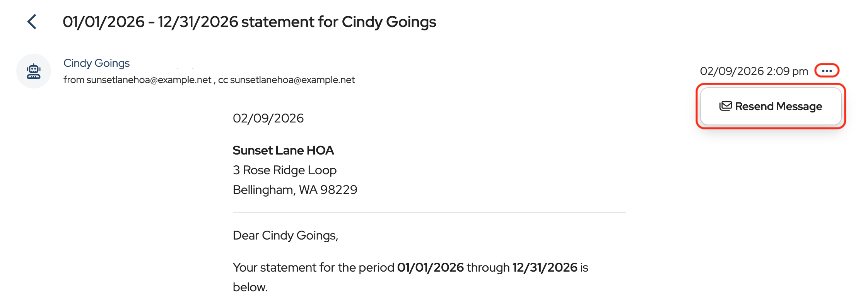
Task: Click the envelope icon in Resend Message
Action: click(x=725, y=106)
